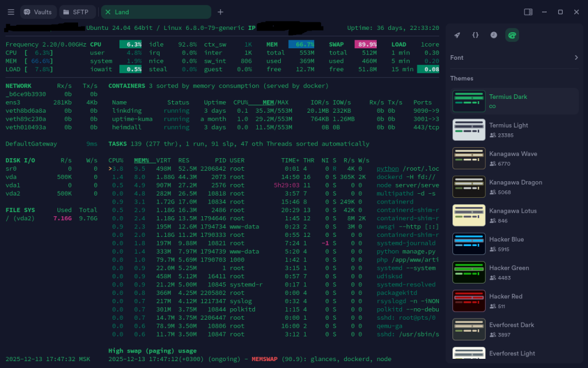Click the plus icon for a new tab
Image resolution: width=588 pixels, height=368 pixels.
[220, 12]
